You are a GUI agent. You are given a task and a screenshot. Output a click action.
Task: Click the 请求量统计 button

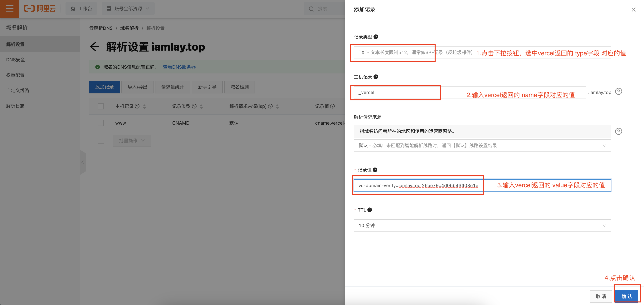[173, 87]
